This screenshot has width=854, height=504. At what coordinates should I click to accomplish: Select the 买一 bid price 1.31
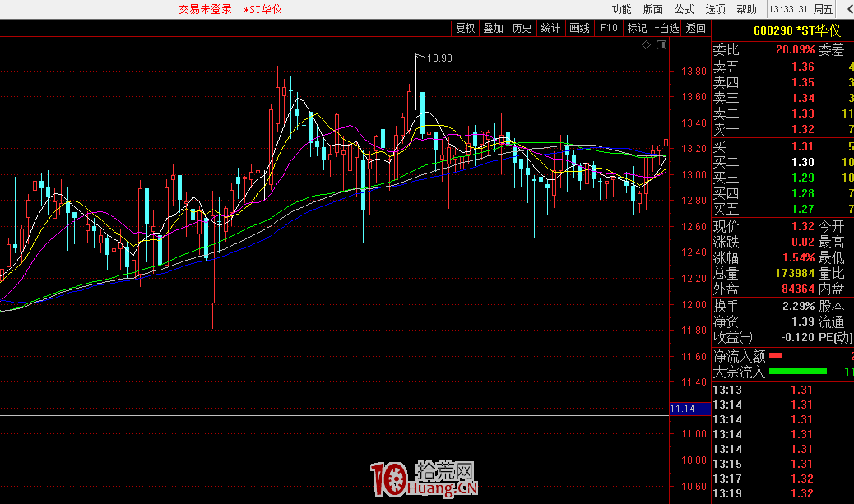[x=803, y=146]
